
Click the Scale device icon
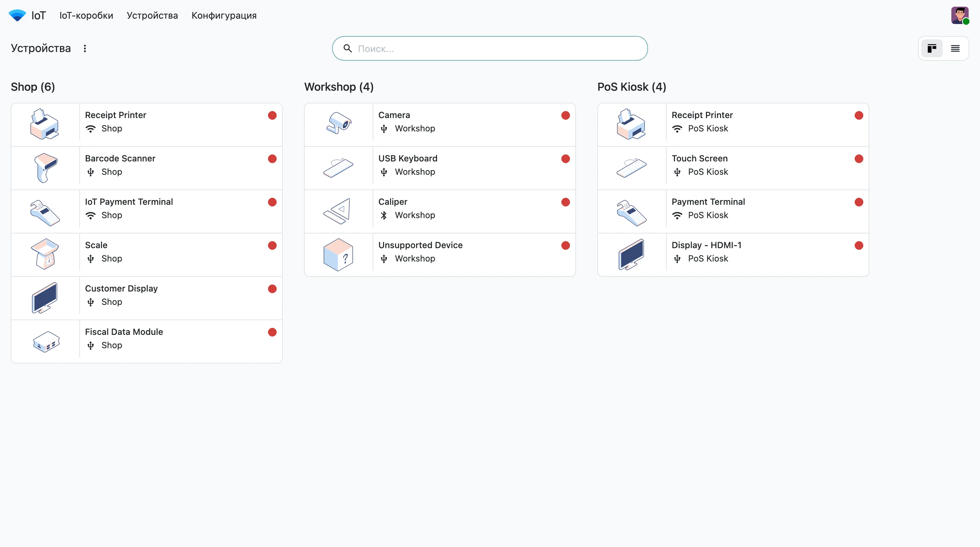pos(45,253)
